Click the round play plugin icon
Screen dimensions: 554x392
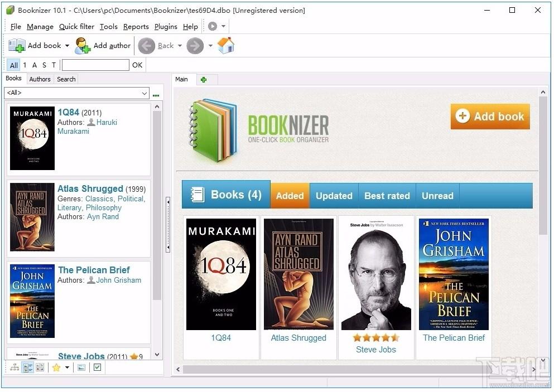click(x=213, y=26)
